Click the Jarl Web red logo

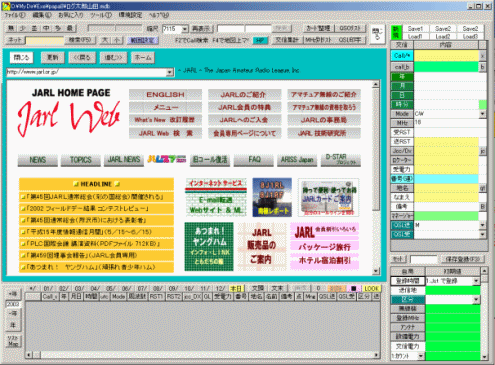[69, 117]
